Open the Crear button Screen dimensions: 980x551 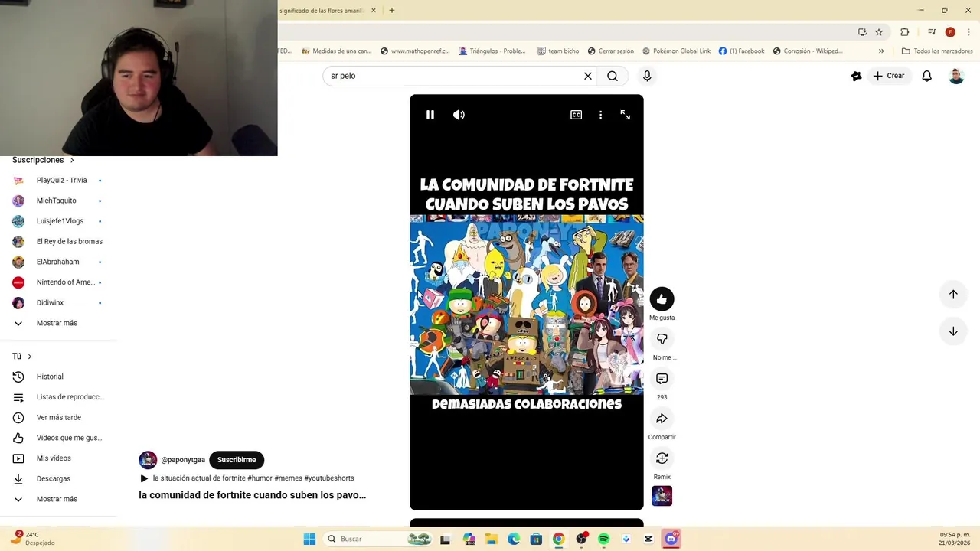click(888, 76)
